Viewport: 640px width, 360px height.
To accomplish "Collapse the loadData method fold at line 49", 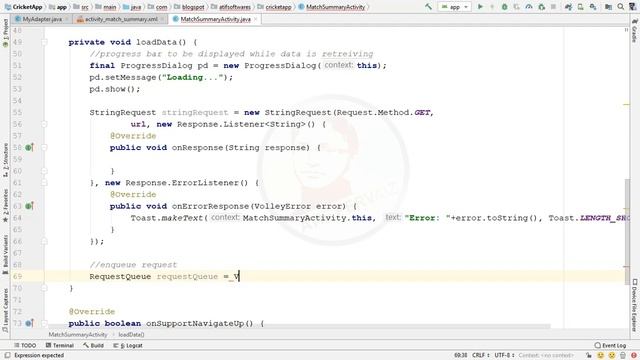I will pyautogui.click(x=44, y=42).
